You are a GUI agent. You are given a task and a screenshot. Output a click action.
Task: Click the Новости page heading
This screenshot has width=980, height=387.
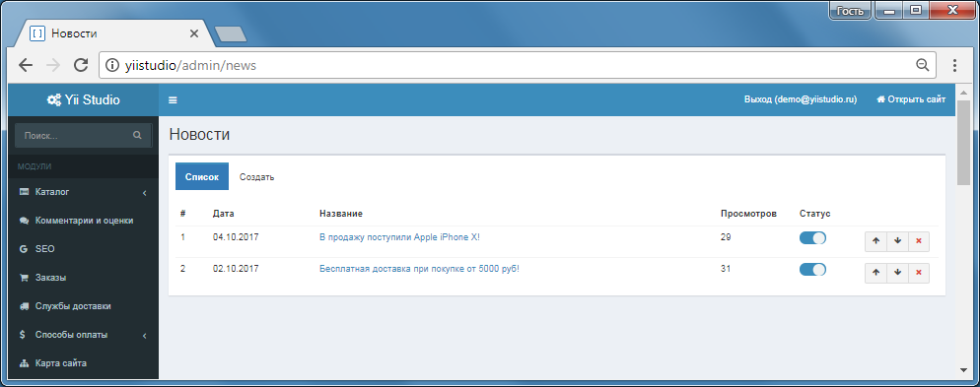[199, 134]
